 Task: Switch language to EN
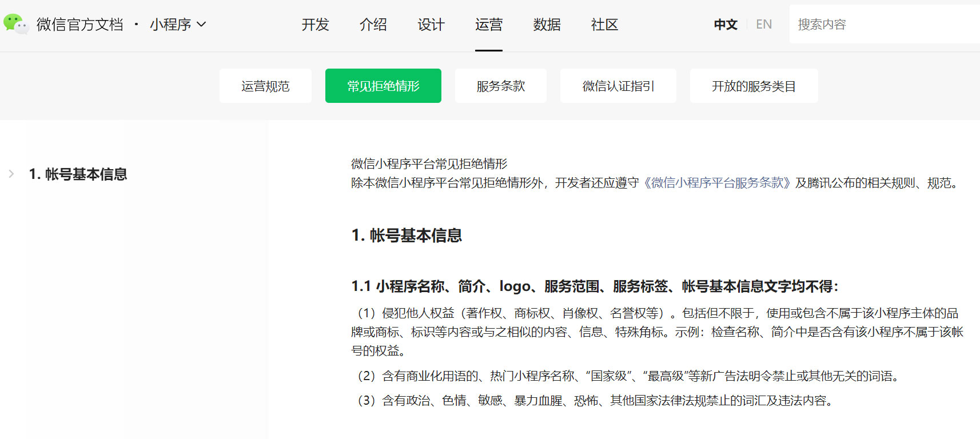pyautogui.click(x=764, y=25)
